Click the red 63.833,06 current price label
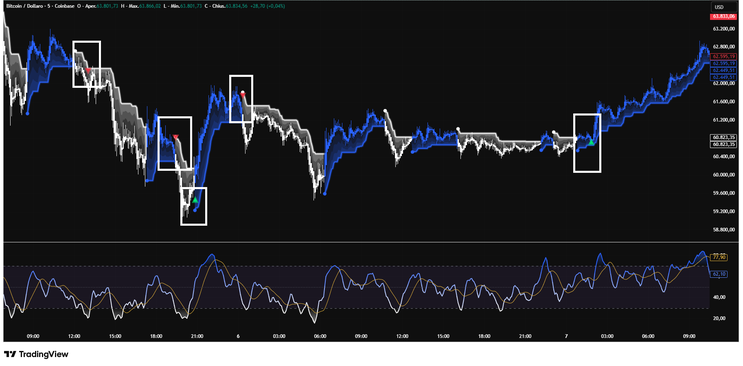The height and width of the screenshot is (366, 743). coord(723,17)
